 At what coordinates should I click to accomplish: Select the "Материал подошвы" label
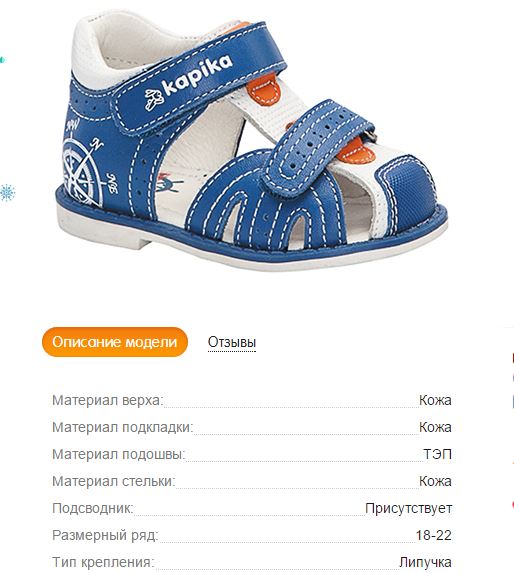pos(119,454)
